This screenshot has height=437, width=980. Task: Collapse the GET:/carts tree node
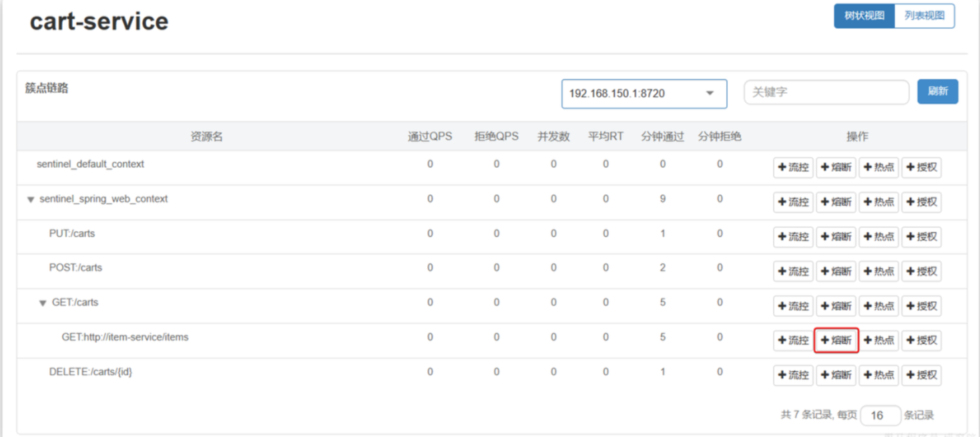[x=43, y=303]
